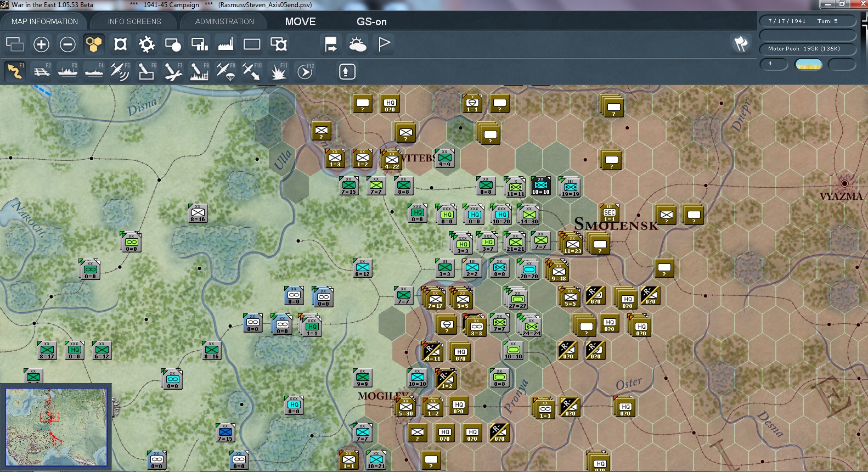868x472 pixels.
Task: Click the minimap overview thumbnail
Action: pos(56,427)
